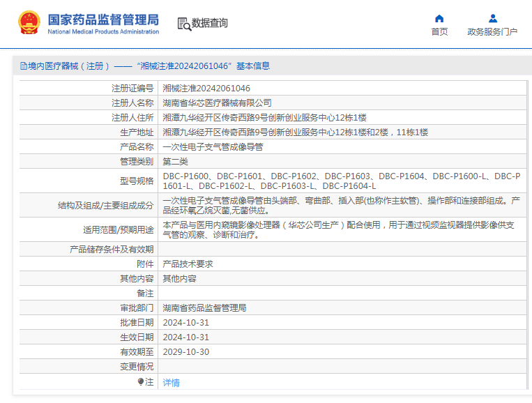Image resolution: width=532 pixels, height=403 pixels.
Task: Click the production address ending 11栋1楼
Action: [295, 132]
